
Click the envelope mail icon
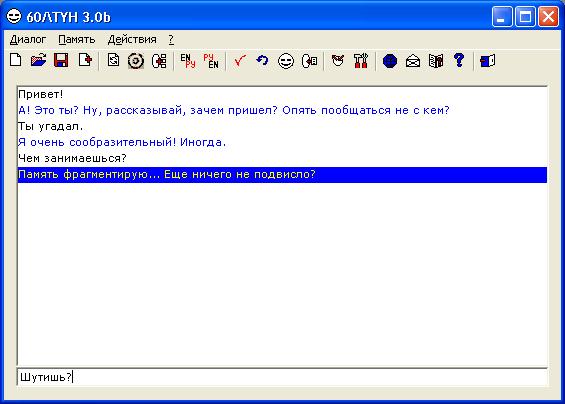pyautogui.click(x=413, y=61)
